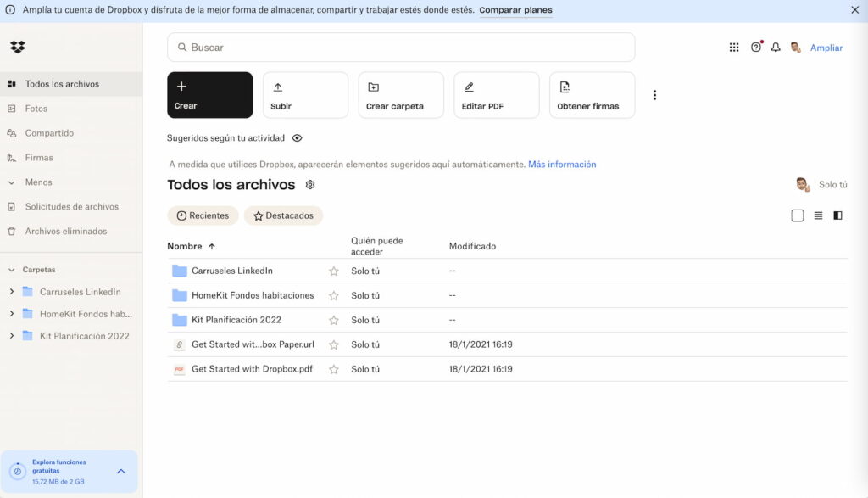
Task: Click the Ampliar upgrade link
Action: click(x=826, y=48)
